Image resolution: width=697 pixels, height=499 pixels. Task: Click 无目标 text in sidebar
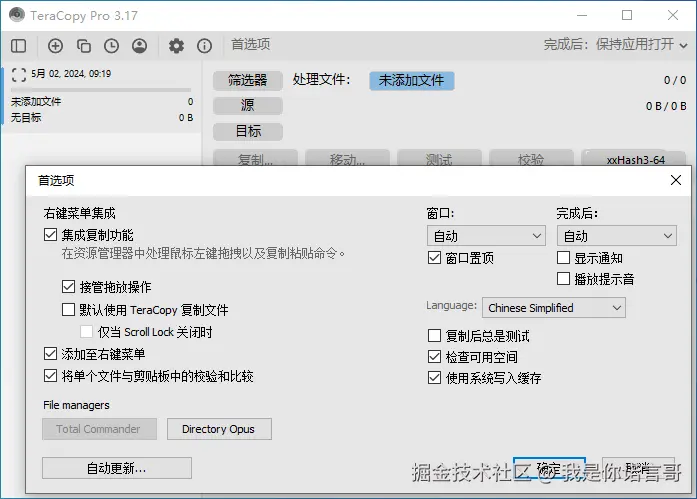click(x=26, y=117)
